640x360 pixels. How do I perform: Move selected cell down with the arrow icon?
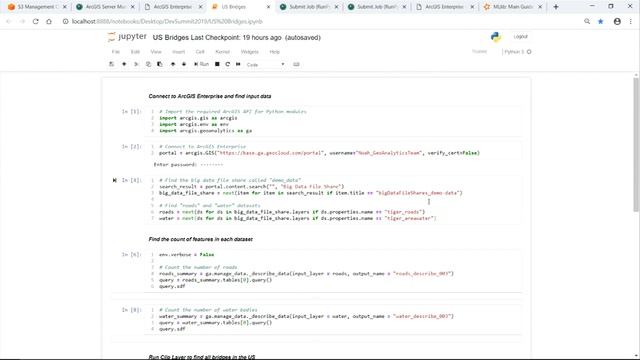(x=184, y=64)
